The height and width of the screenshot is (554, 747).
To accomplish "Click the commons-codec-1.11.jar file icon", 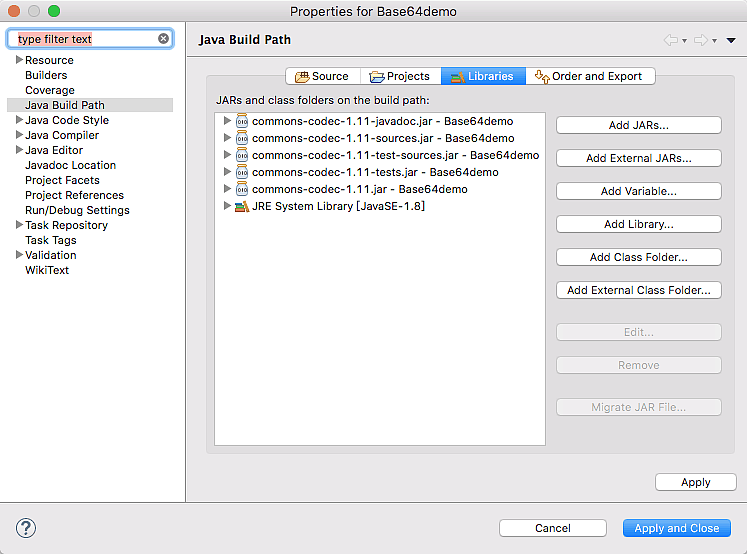I will 242,189.
